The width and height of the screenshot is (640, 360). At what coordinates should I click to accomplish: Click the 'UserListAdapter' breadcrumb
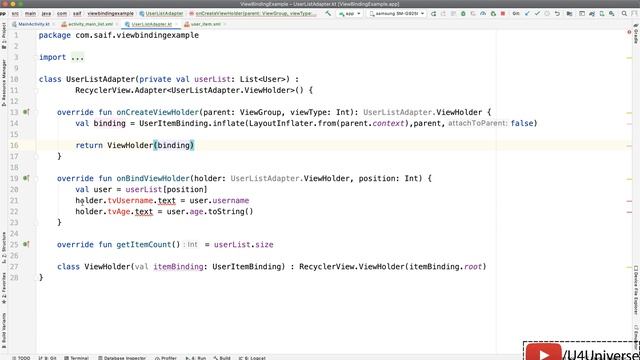[x=164, y=13]
